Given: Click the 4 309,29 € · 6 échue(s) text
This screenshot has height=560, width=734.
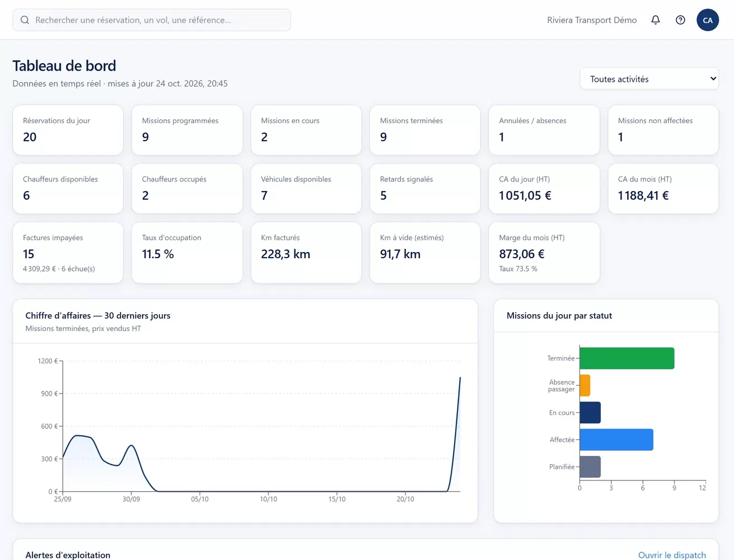Looking at the screenshot, I should tap(59, 269).
